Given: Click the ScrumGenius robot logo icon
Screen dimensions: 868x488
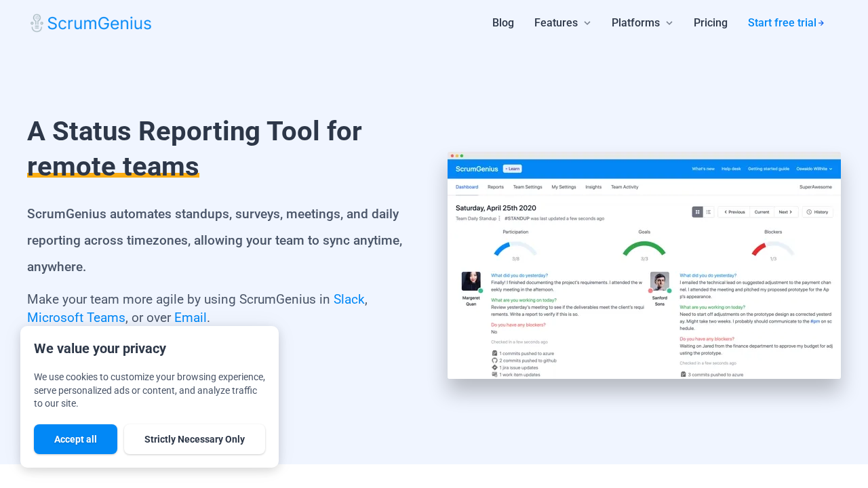Looking at the screenshot, I should [x=37, y=23].
